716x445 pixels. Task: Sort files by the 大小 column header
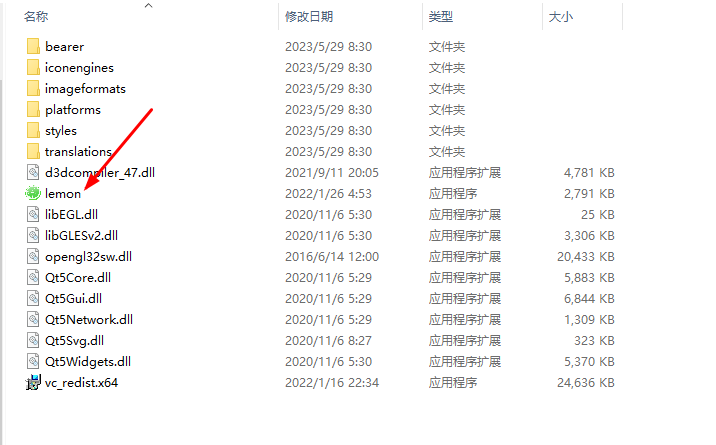[x=583, y=17]
